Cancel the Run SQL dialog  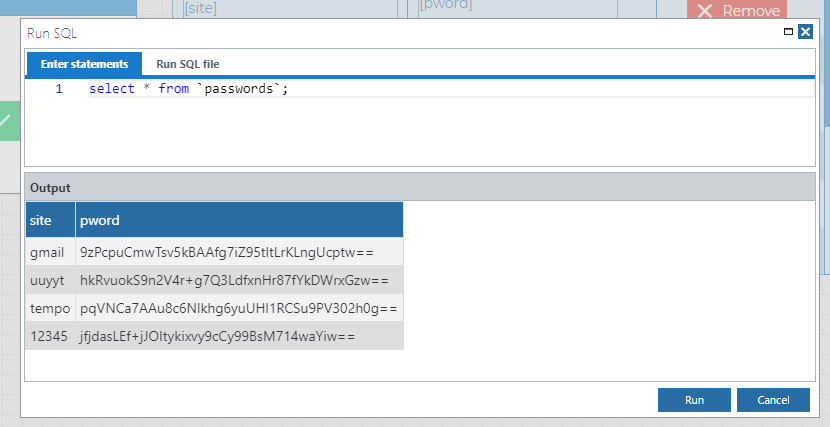click(773, 400)
